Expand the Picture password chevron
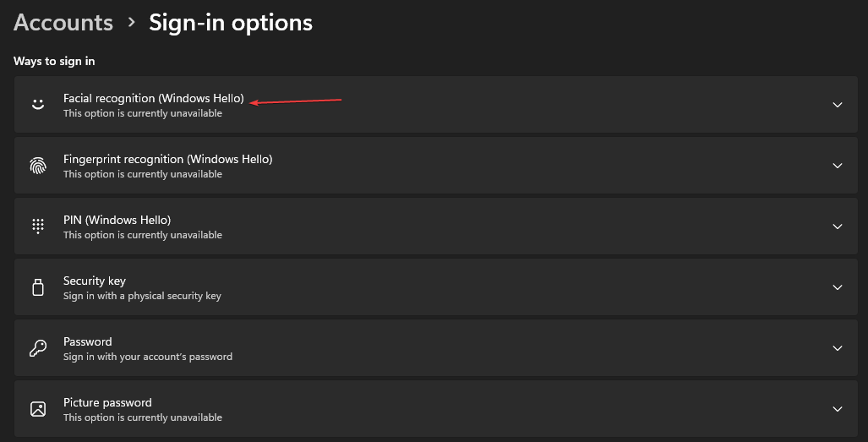The width and height of the screenshot is (868, 442). click(x=838, y=409)
